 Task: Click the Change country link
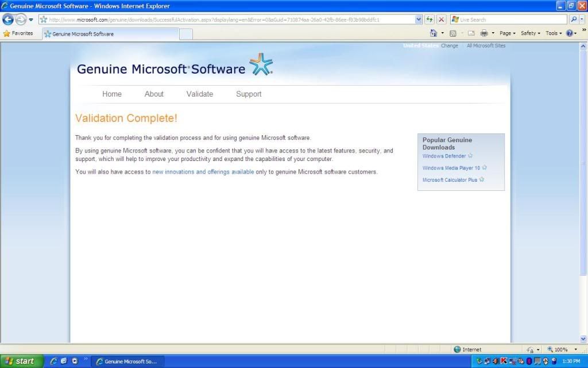(x=449, y=45)
